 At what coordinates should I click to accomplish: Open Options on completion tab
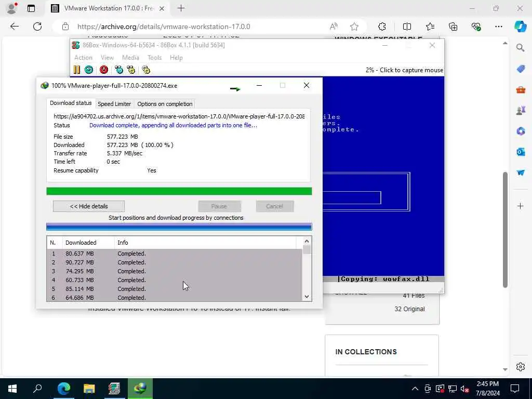(165, 104)
